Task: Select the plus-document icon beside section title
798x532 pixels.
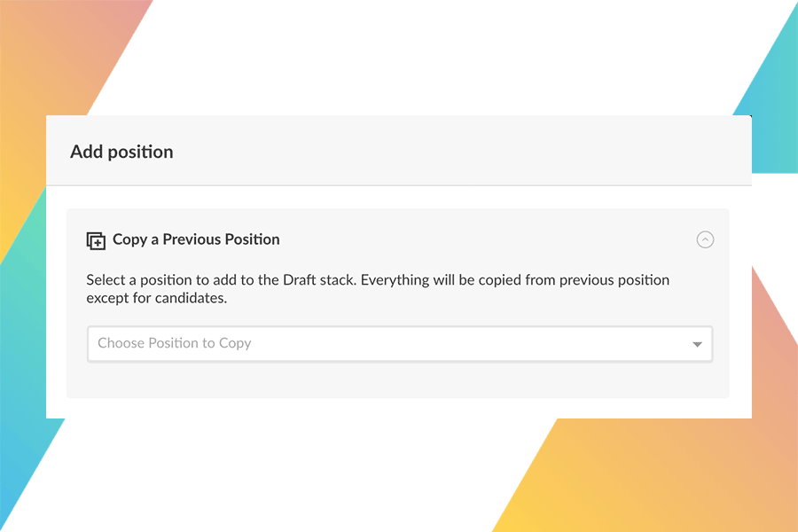Action: coord(94,239)
